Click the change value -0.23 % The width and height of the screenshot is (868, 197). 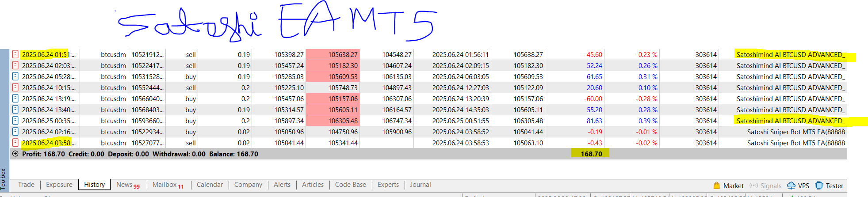pos(646,55)
